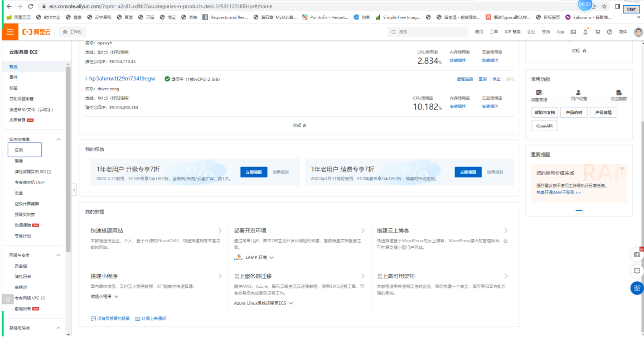Open 超级计算集群 in sidebar

pos(27,204)
